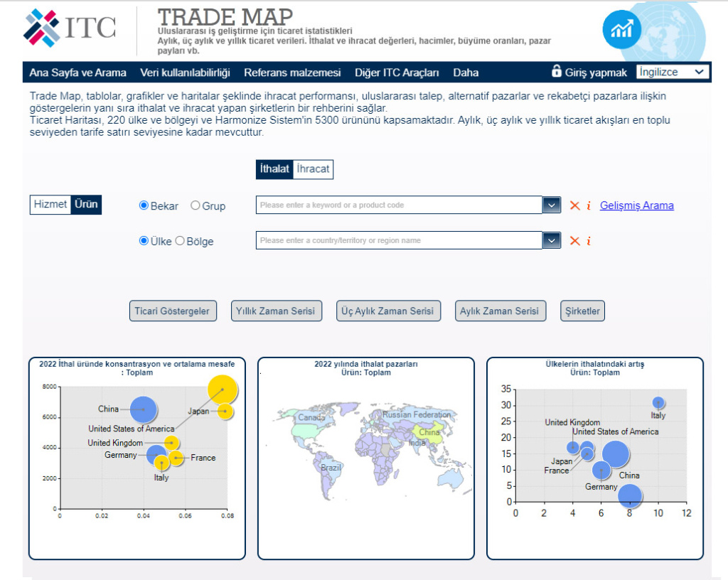Screen dimensions: 728x580
Task: Switch to the Hizmet toggle option
Action: click(50, 205)
